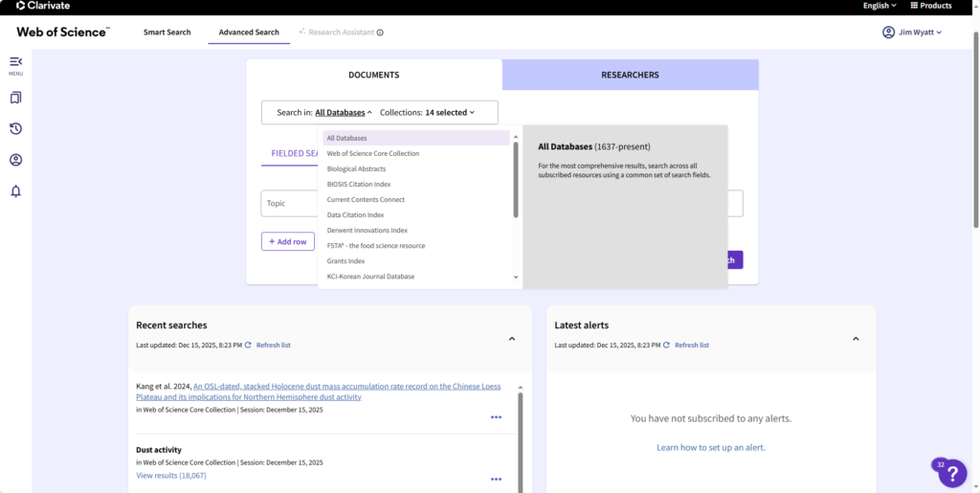Click the database list scrollbar
Screen dimensions: 980x493
pos(516,180)
